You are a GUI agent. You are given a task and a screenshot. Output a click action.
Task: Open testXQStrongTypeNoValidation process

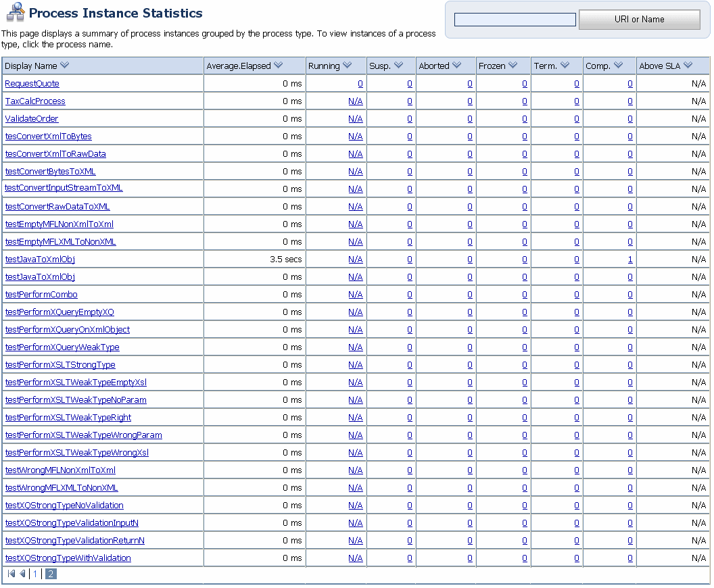pyautogui.click(x=64, y=506)
